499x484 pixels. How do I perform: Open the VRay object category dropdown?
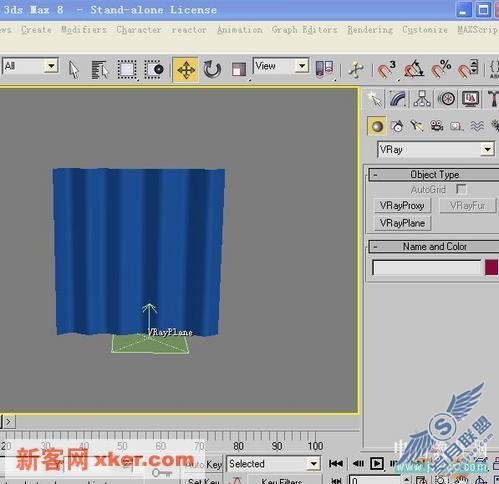[436, 149]
